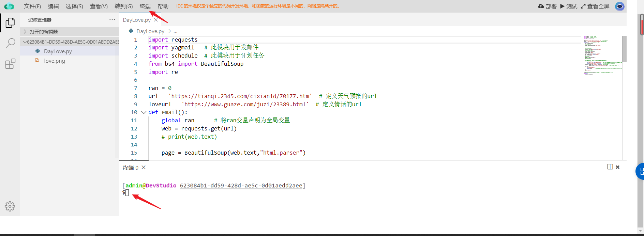Open the Explorer files icon in sidebar
The height and width of the screenshot is (236, 644).
coord(10,23)
